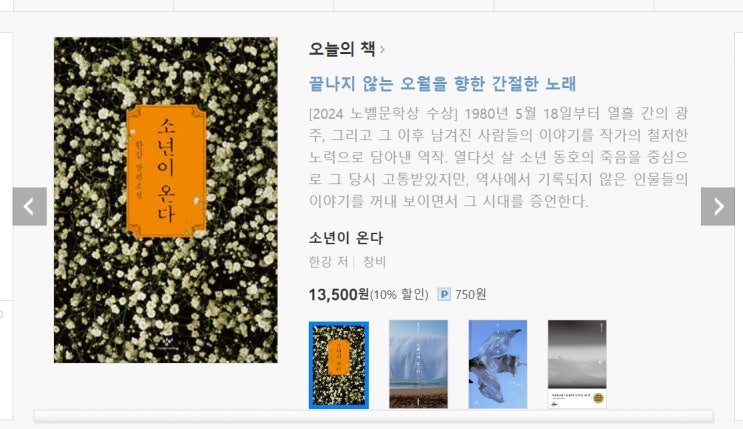Click the orange title label on cover
This screenshot has width=743, height=429.
(166, 171)
